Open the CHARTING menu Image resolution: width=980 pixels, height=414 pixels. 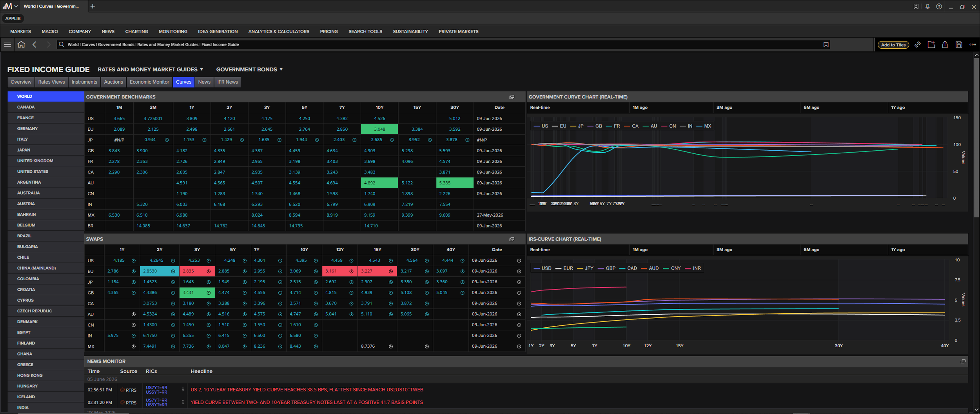(136, 31)
